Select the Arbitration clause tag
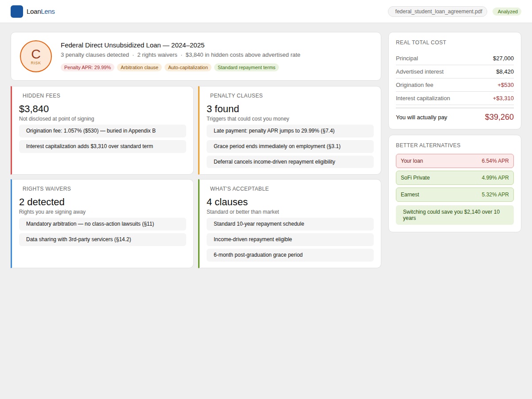This screenshot has height=399, width=532. (139, 67)
